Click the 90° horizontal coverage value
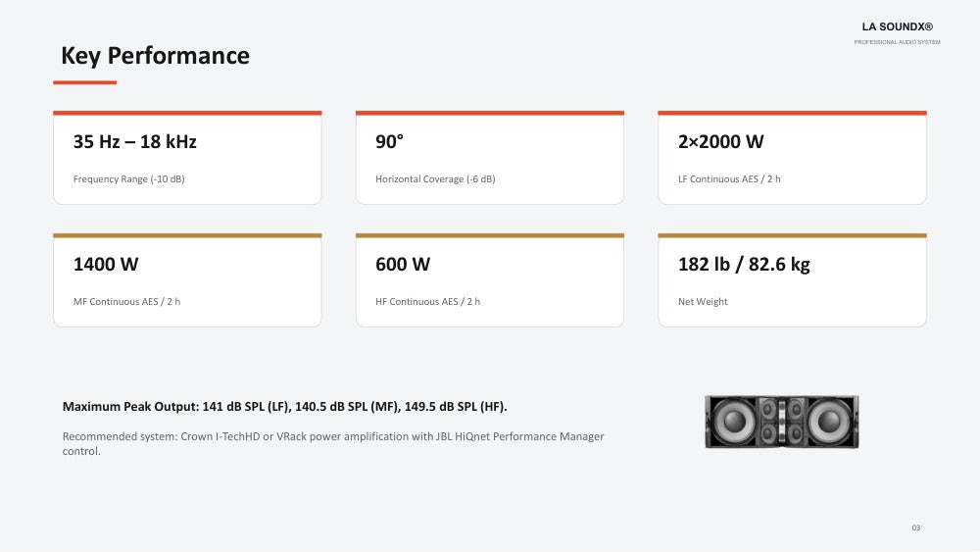Image resolution: width=980 pixels, height=552 pixels. tap(389, 142)
